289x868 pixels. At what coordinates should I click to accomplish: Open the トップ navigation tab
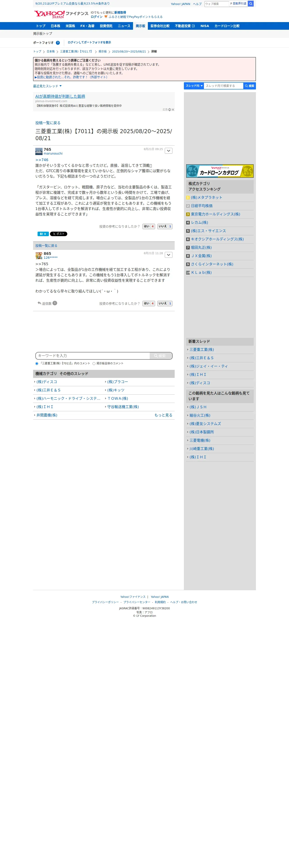point(41,26)
